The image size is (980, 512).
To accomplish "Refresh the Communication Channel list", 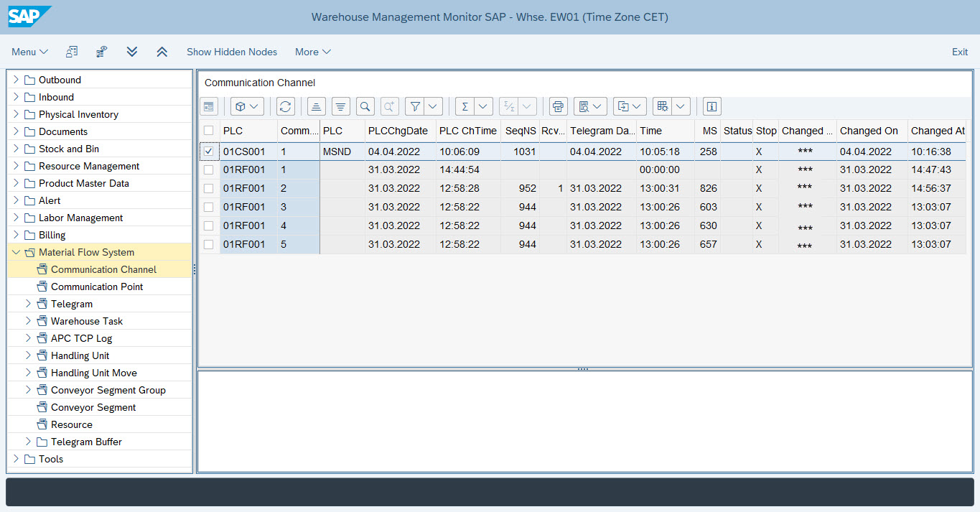I will coord(286,106).
